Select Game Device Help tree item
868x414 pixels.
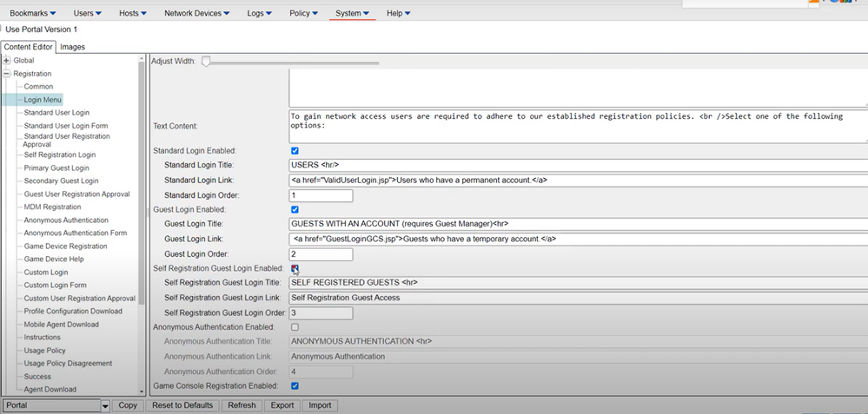tap(54, 260)
